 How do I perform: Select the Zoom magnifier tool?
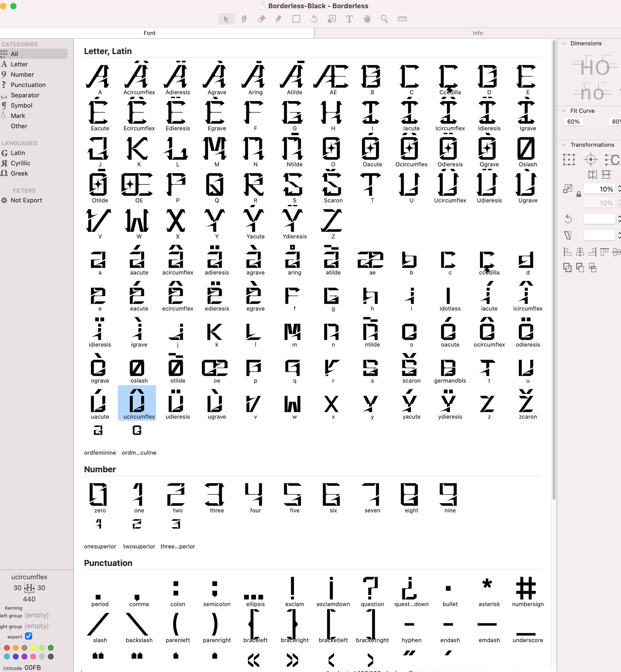pos(384,19)
